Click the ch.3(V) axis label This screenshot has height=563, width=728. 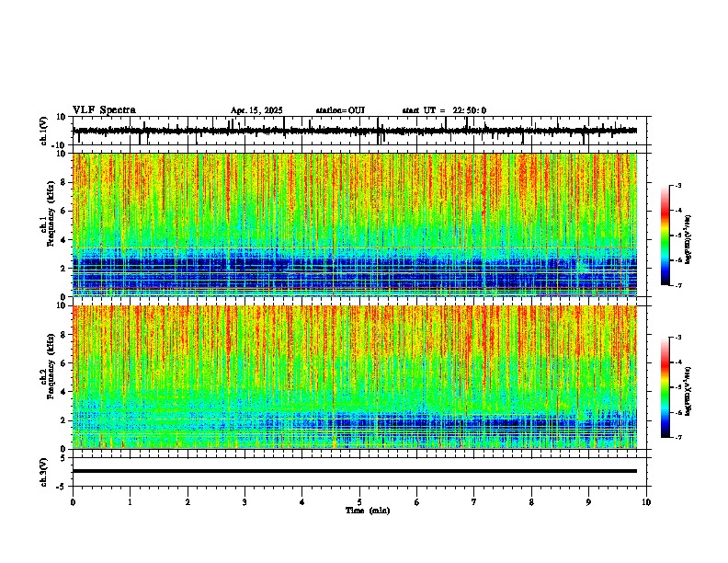click(x=44, y=472)
